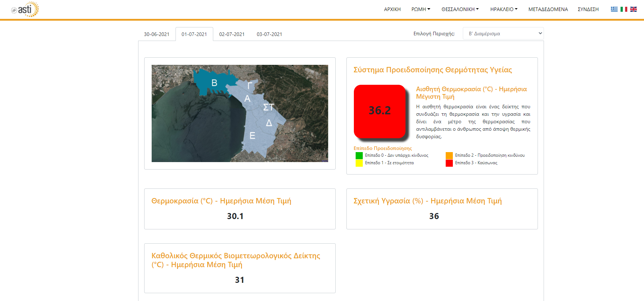This screenshot has height=301, width=644.
Task: Click the asti logo
Action: [x=25, y=10]
